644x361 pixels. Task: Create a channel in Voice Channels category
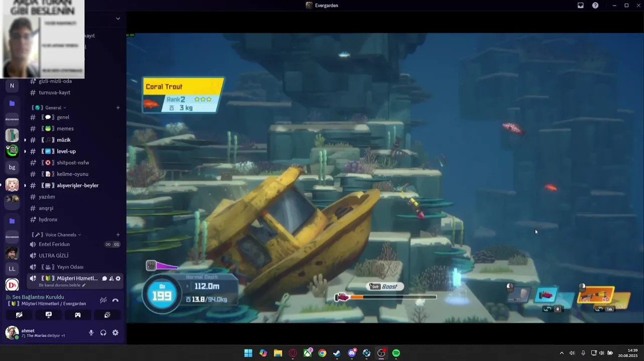coord(118,235)
